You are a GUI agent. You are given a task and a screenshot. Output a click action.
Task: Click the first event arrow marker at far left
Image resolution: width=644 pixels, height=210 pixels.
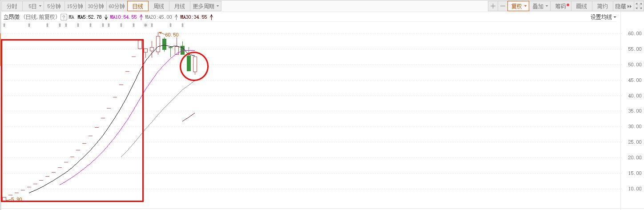[4, 25]
